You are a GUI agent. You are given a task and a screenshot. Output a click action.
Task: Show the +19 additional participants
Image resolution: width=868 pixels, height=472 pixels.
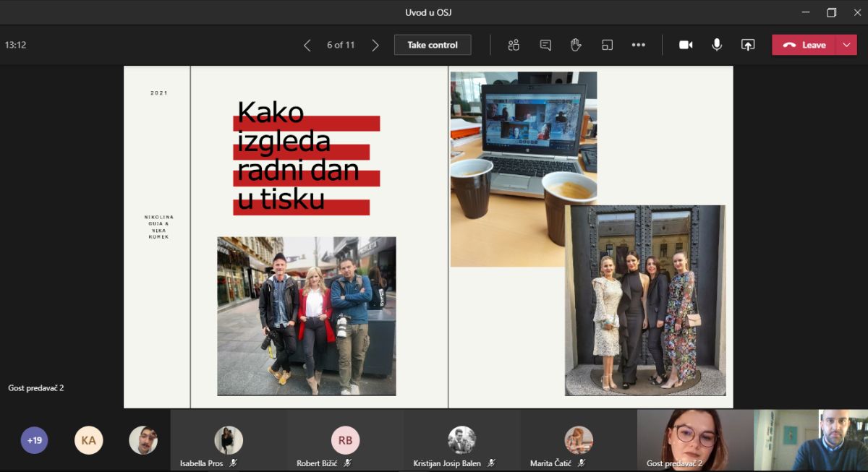(34, 440)
